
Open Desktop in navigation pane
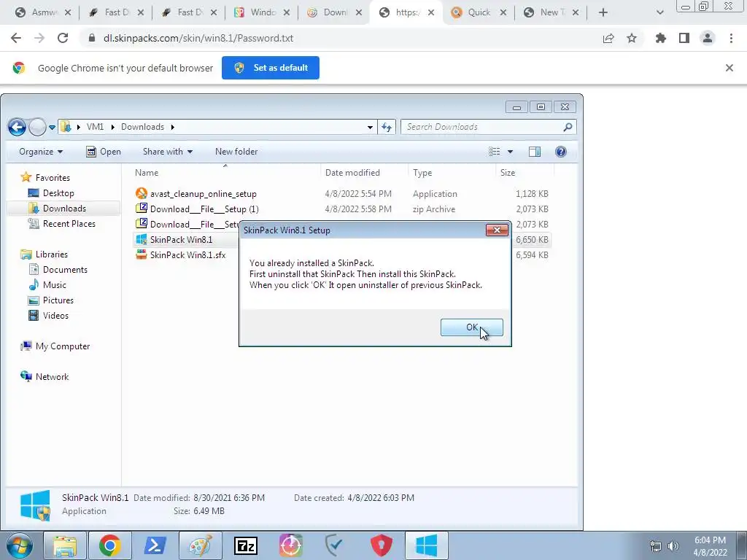pos(58,192)
